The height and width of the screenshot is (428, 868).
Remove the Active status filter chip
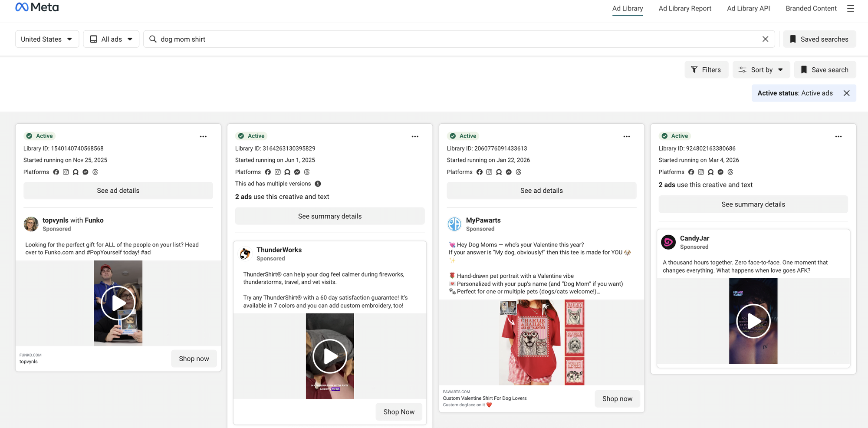(x=846, y=93)
